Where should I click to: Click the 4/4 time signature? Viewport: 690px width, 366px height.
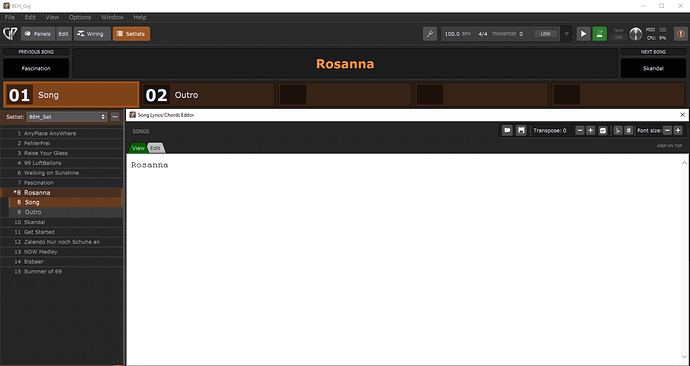click(483, 34)
